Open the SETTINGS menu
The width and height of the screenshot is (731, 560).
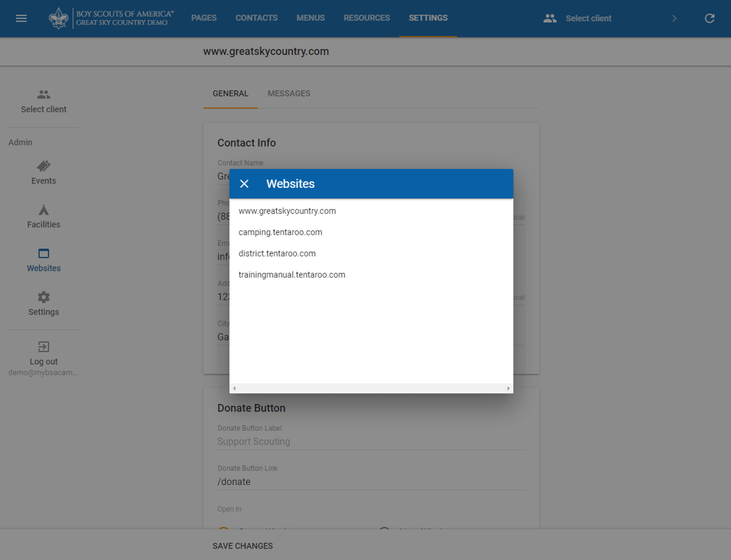(x=428, y=18)
